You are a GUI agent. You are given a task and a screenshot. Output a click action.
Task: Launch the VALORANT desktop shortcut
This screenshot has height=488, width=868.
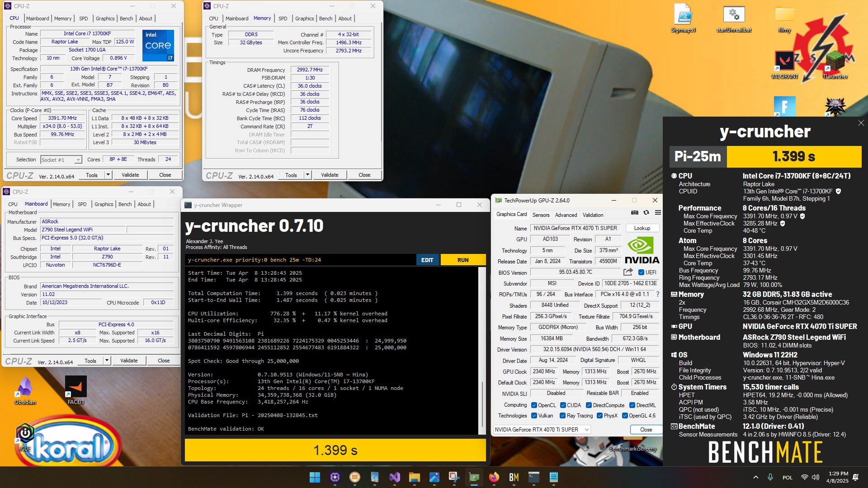click(784, 64)
